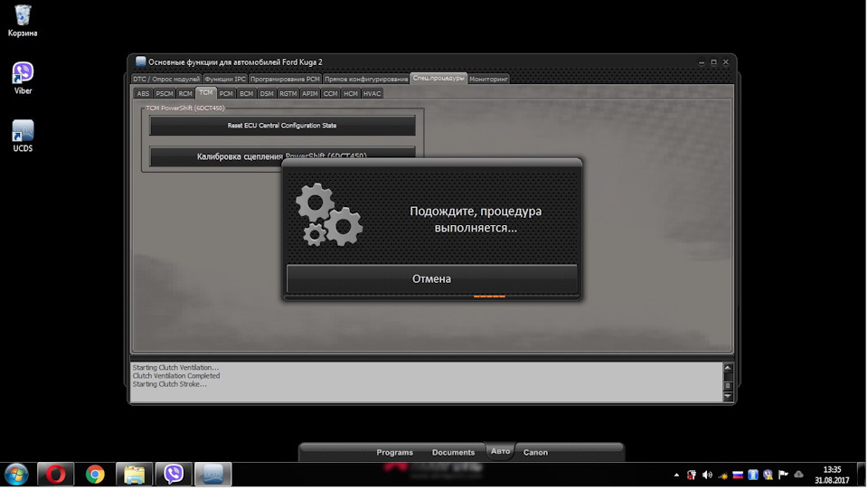Open the Canon dock tab
The width and height of the screenshot is (868, 490).
click(x=535, y=453)
